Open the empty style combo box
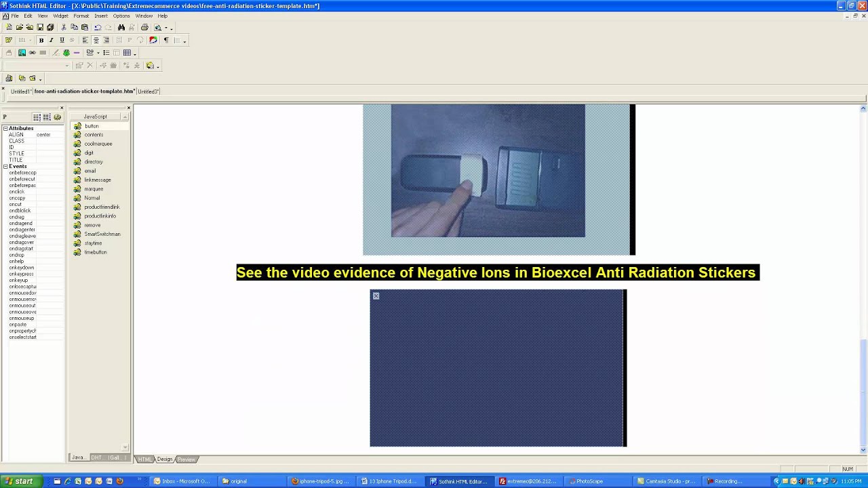The image size is (868, 488). point(37,66)
